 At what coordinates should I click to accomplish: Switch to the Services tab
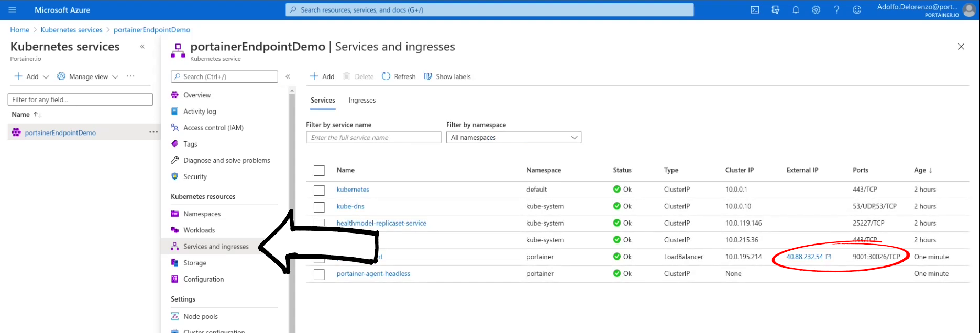tap(323, 100)
